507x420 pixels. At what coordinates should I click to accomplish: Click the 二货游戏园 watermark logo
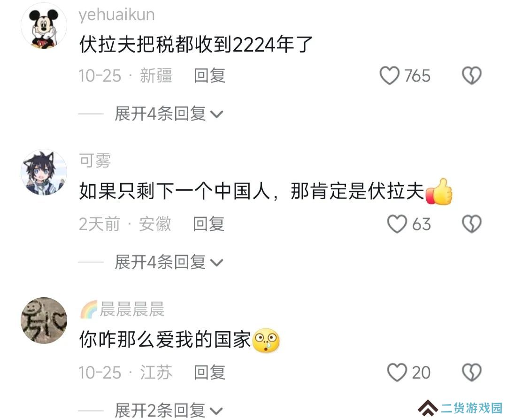pos(461,408)
